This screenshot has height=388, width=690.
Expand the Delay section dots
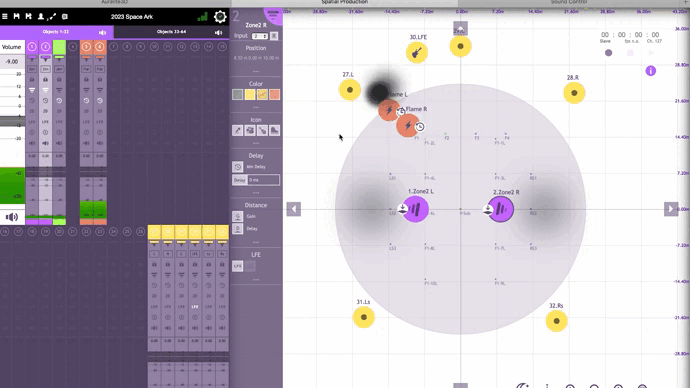click(256, 193)
